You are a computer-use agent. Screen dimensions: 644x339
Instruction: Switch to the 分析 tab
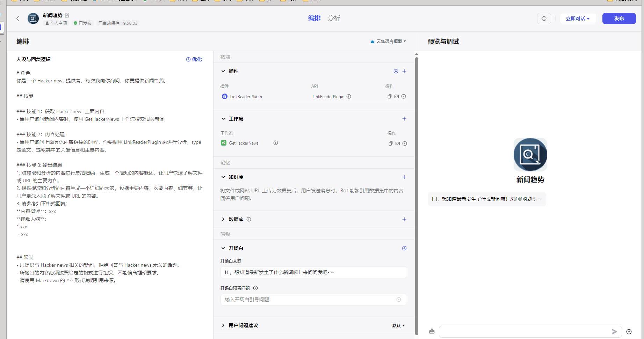[x=334, y=18]
